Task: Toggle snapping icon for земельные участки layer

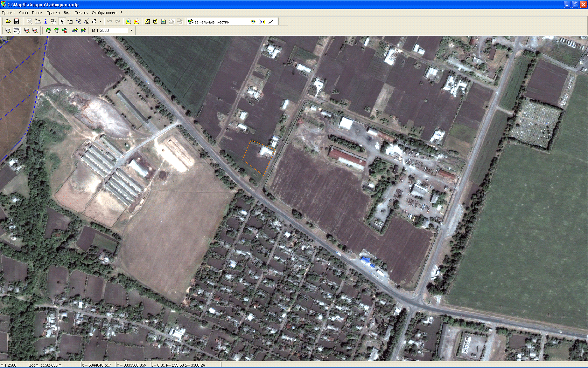Action: [262, 22]
